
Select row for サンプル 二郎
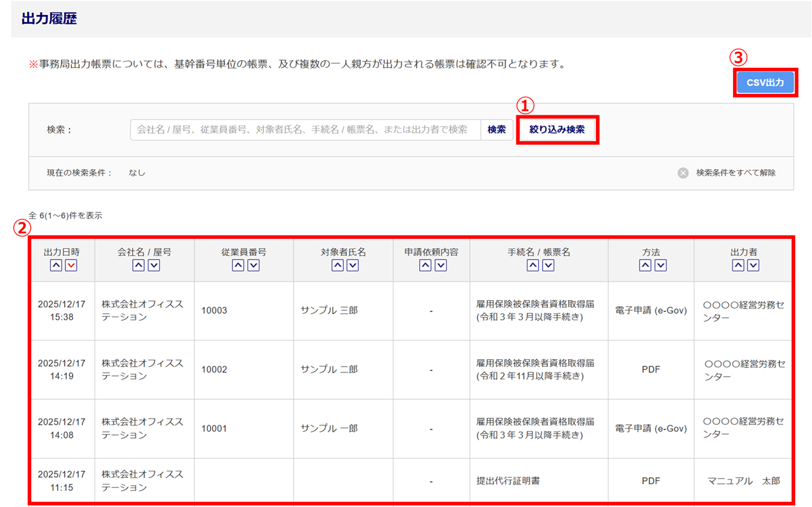pos(329,370)
